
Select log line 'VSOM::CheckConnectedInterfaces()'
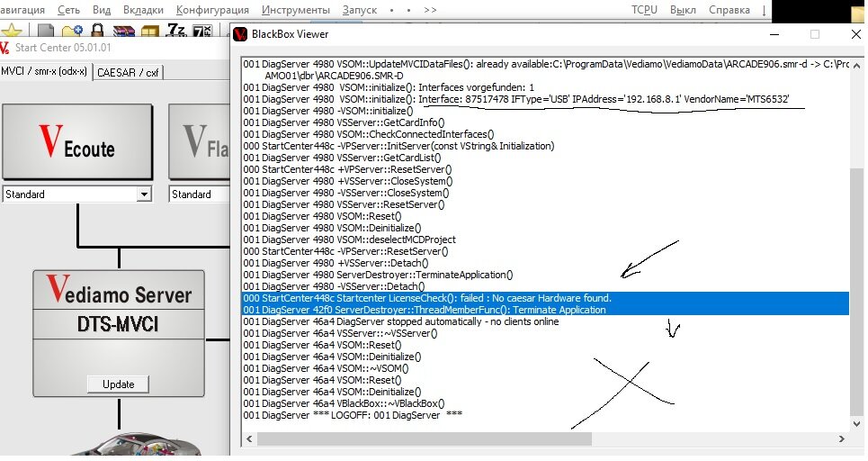[x=545, y=134]
